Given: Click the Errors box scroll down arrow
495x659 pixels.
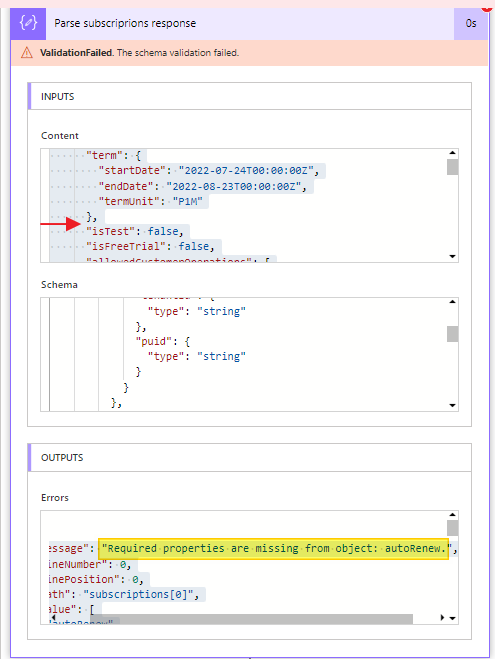Looking at the screenshot, I should pos(453,618).
